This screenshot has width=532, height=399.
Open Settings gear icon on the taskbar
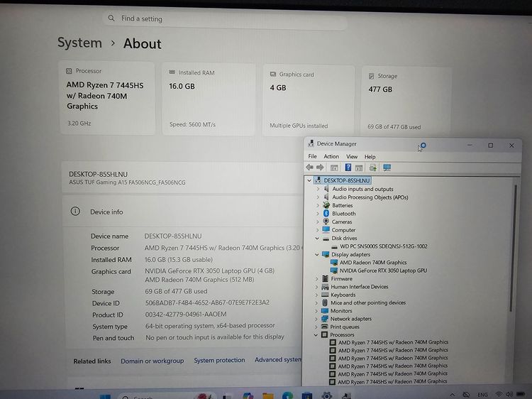tap(327, 395)
